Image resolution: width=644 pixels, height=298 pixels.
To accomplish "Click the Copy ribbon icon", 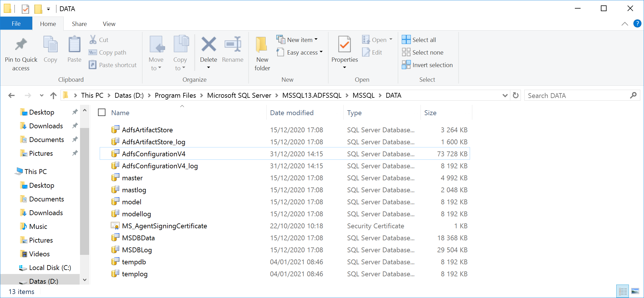I will pos(50,44).
